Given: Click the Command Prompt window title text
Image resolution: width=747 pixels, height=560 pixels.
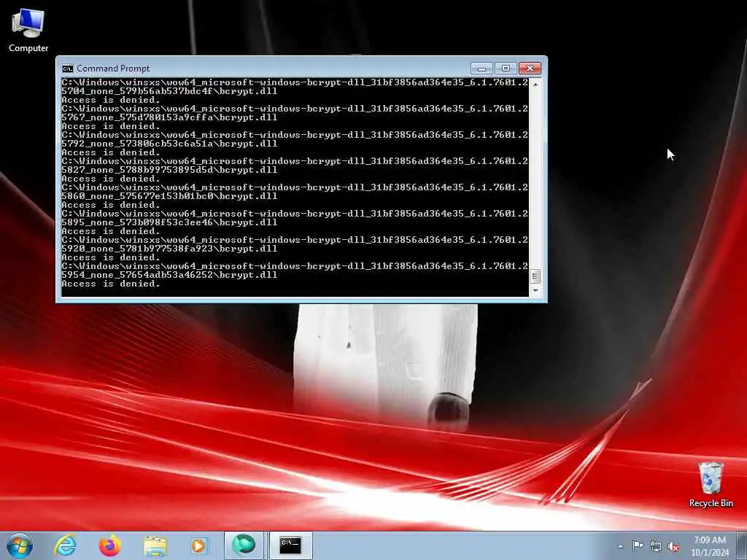Looking at the screenshot, I should click(x=113, y=69).
